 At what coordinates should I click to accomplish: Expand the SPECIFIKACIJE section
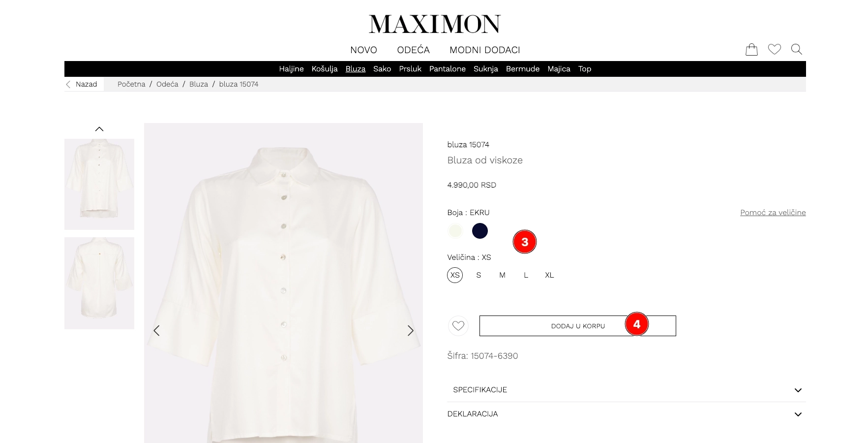pos(627,390)
